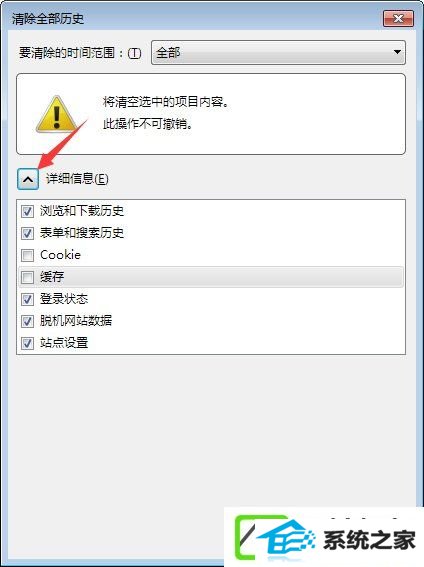Click the 此操作不可撤销 message line
Screen dimensions: 424x567
point(147,124)
